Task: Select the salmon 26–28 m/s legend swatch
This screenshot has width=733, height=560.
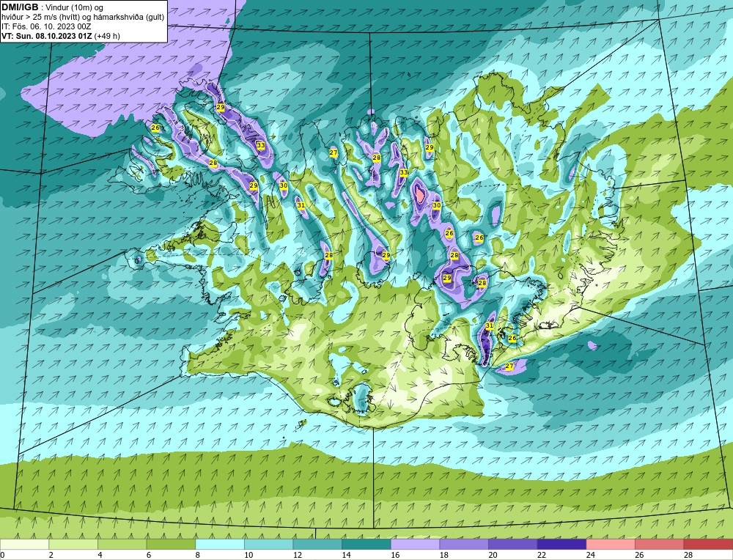Action: tap(660, 545)
